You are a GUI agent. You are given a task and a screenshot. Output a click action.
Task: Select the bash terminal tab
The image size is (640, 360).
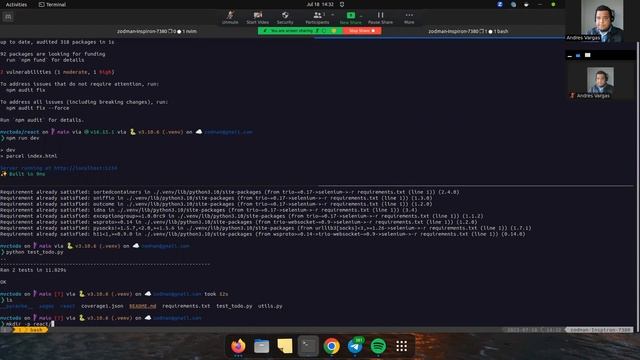468,31
